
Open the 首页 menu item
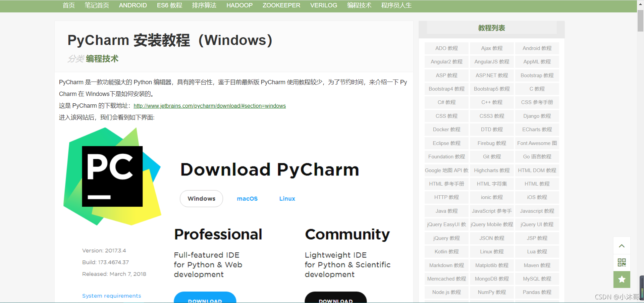coord(69,5)
